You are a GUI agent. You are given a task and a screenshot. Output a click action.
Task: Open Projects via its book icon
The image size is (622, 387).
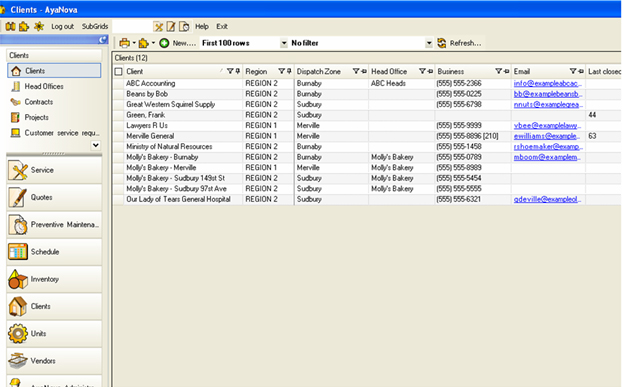15,117
